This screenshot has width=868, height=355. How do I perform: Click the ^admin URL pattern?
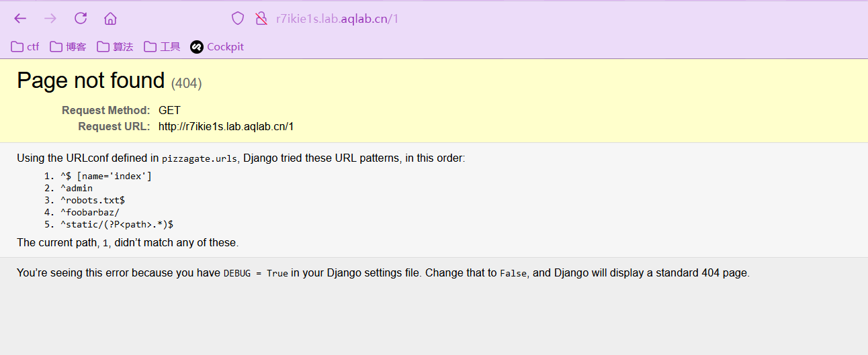(x=77, y=188)
